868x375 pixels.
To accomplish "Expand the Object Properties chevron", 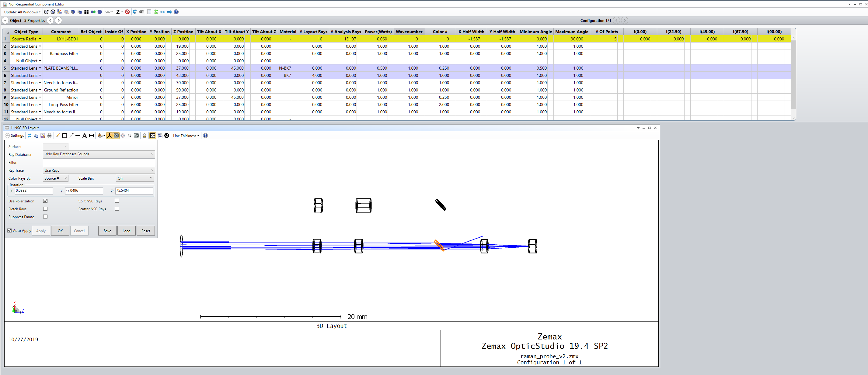I will click(x=5, y=21).
